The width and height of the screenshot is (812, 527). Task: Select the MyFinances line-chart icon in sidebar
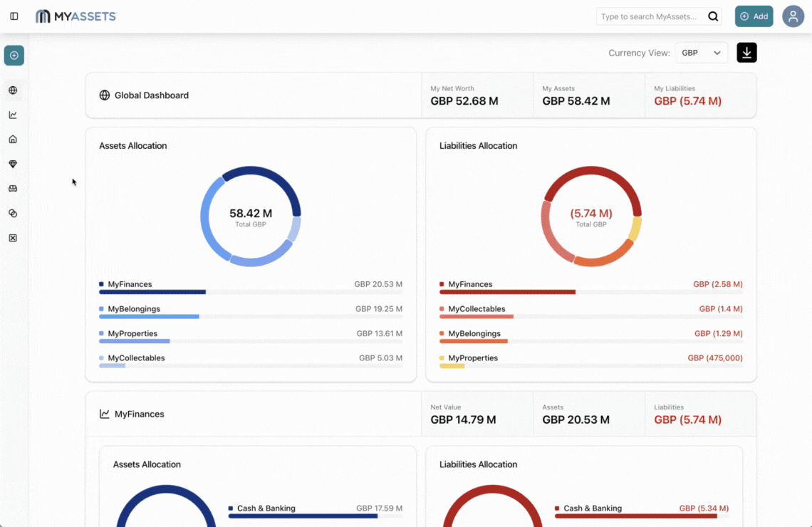13,115
